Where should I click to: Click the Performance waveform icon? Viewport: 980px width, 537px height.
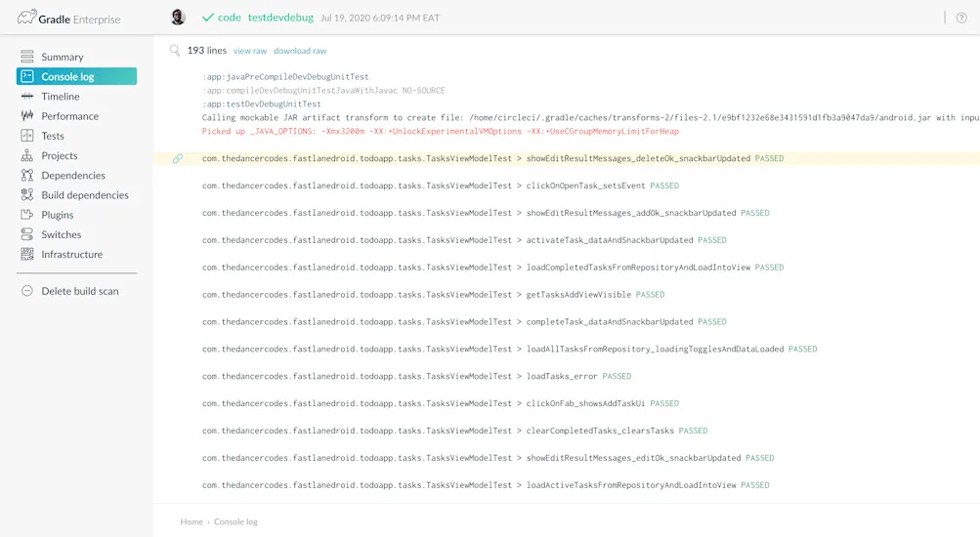27,115
